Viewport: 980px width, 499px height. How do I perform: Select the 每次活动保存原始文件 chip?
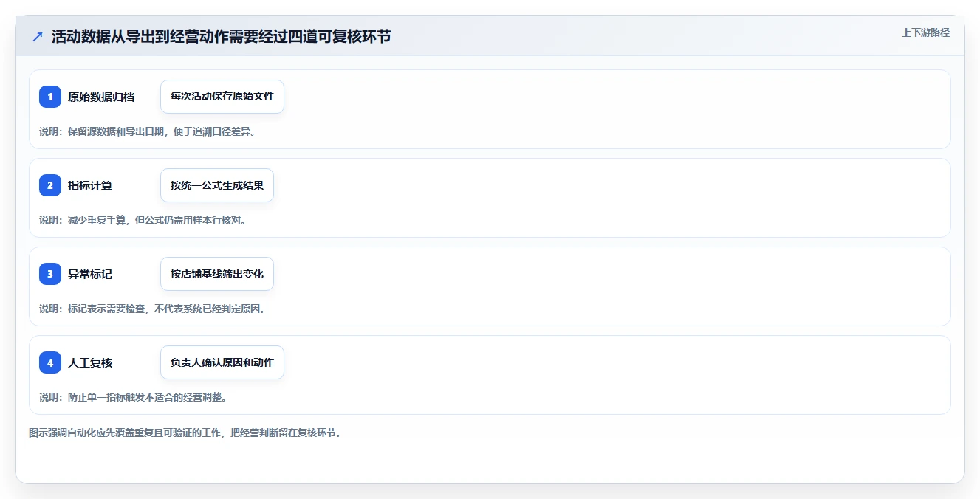click(222, 97)
